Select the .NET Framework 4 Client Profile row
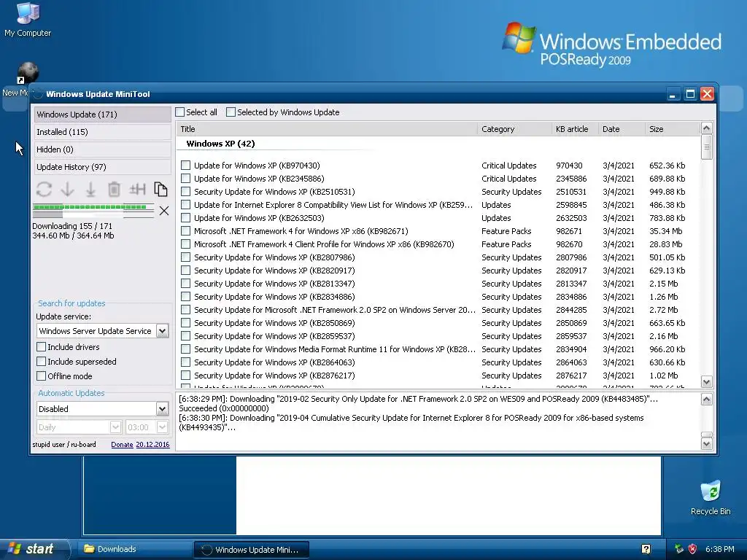 [x=438, y=244]
